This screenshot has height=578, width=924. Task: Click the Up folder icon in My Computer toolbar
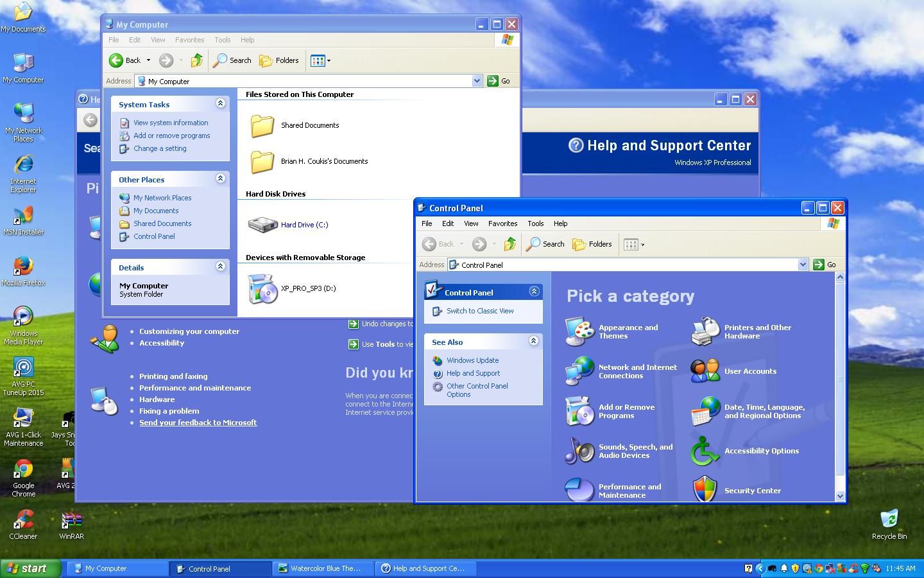197,60
